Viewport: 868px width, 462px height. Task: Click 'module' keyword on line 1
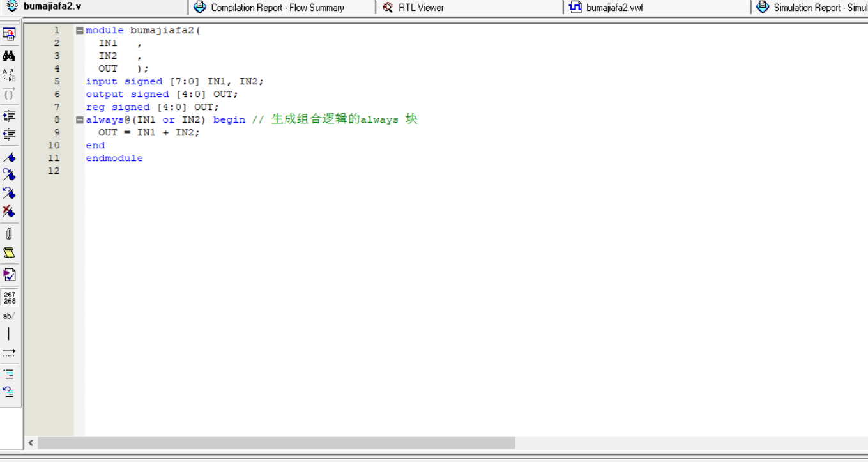[105, 30]
